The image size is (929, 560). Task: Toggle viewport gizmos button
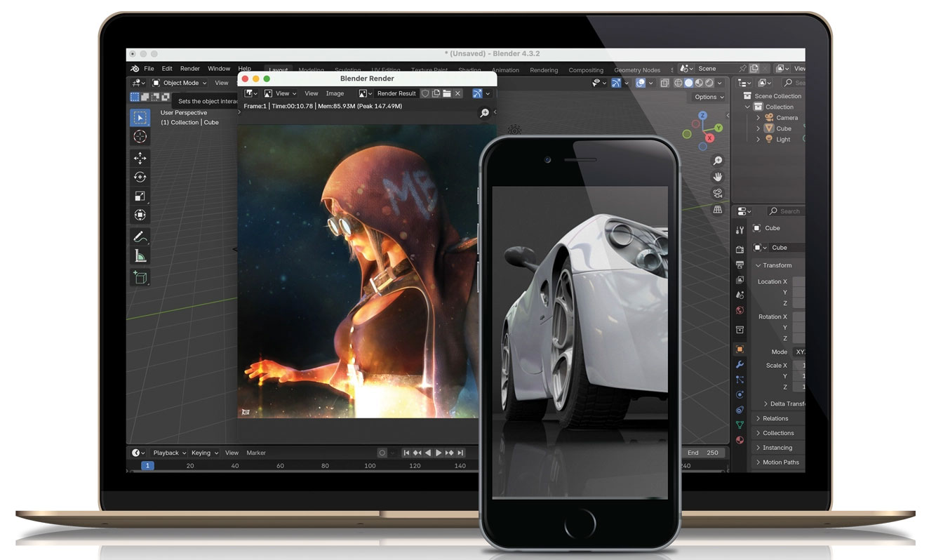616,83
